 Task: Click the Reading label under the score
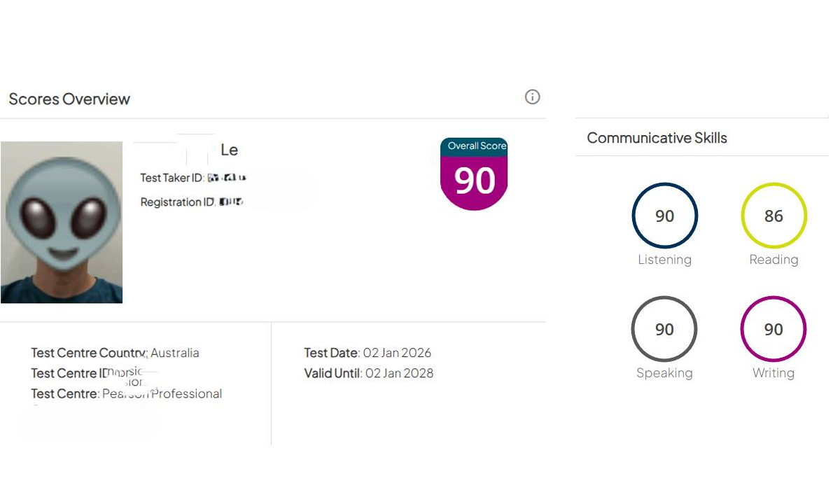tap(773, 260)
